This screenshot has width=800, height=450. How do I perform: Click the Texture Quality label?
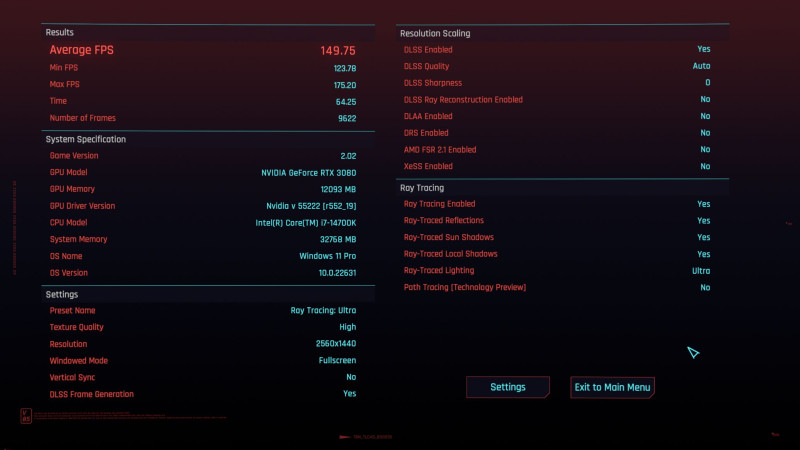(x=77, y=327)
